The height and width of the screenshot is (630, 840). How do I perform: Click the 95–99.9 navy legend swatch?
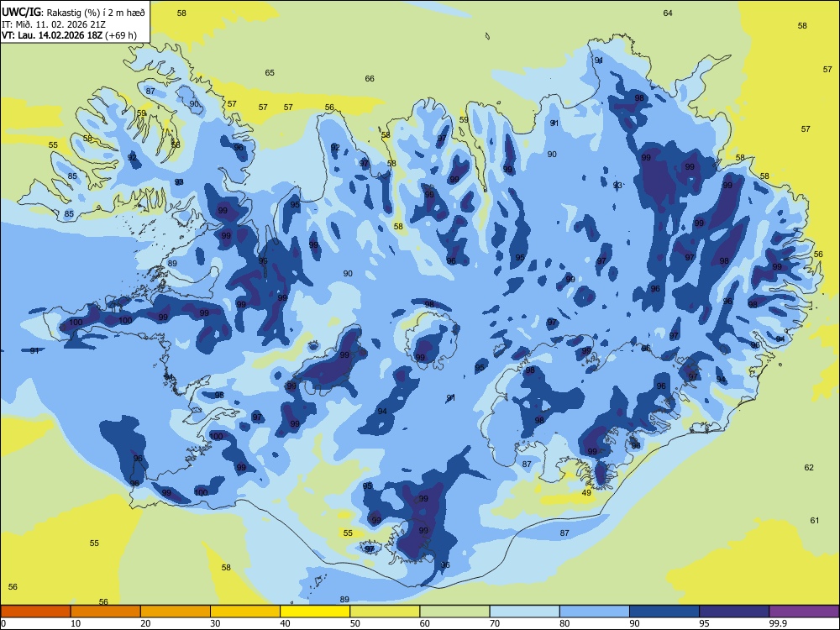click(734, 612)
